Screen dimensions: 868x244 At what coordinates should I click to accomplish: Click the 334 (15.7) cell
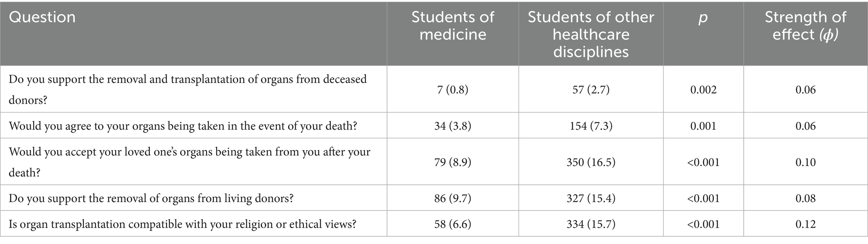point(591,224)
